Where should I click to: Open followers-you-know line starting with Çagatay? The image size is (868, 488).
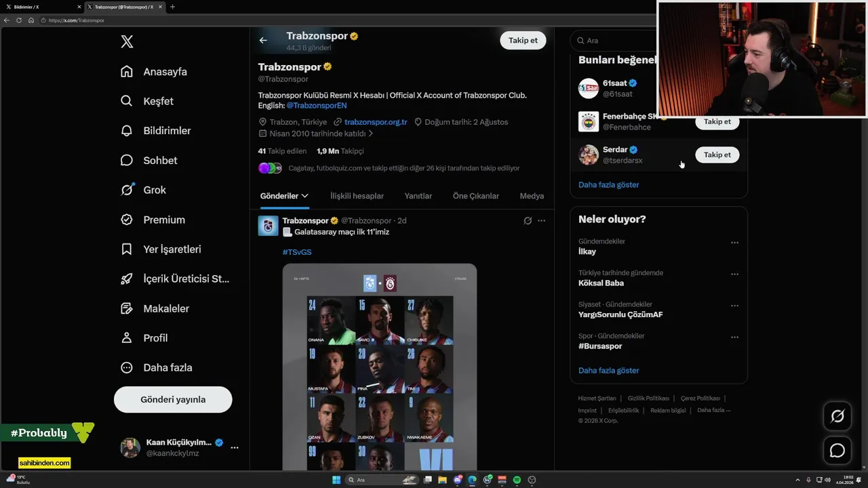click(404, 168)
